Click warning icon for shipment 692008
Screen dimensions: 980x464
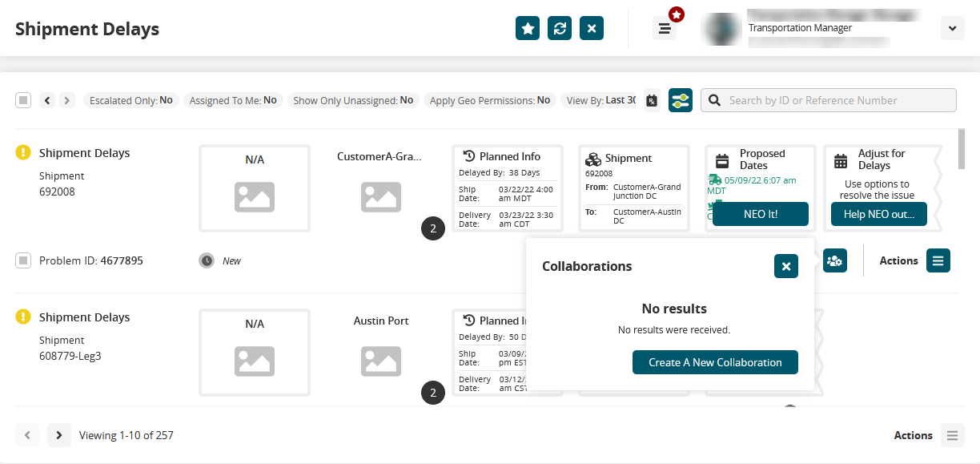(x=23, y=152)
